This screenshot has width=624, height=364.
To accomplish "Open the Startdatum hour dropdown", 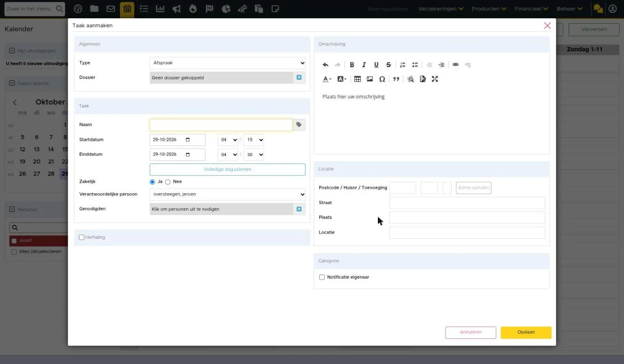I will [227, 140].
